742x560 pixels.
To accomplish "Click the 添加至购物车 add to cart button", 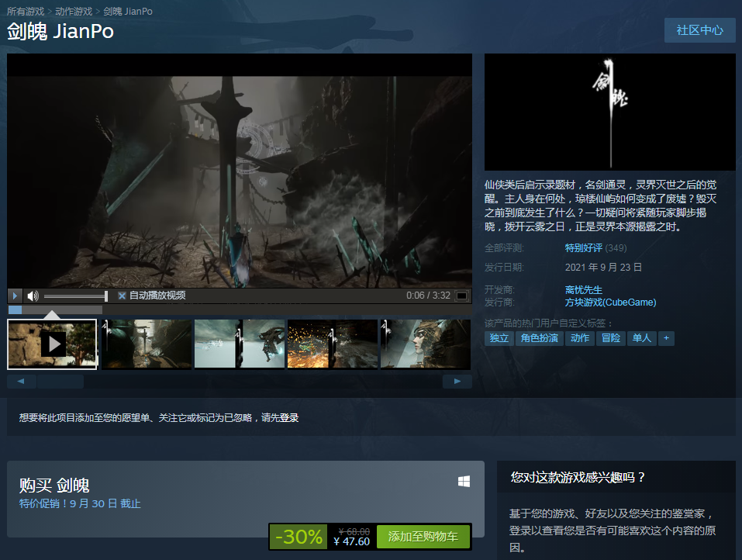I will pyautogui.click(x=423, y=536).
